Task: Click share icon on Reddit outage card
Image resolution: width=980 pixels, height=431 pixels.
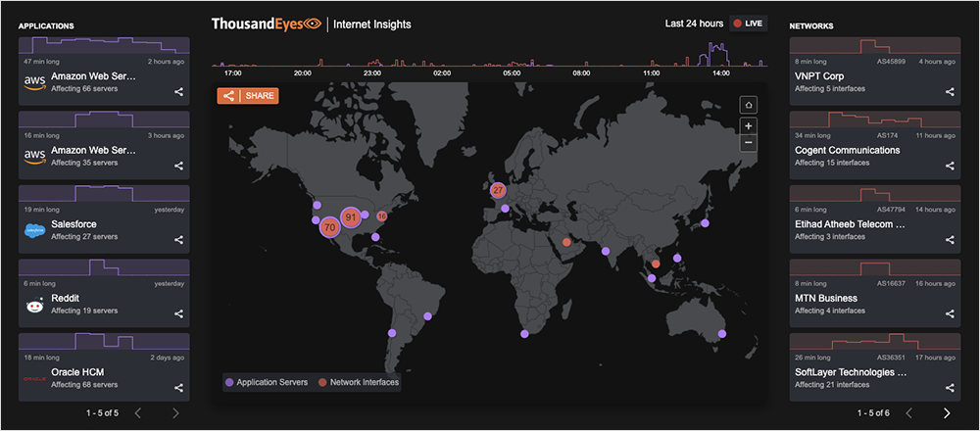Action: tap(178, 313)
